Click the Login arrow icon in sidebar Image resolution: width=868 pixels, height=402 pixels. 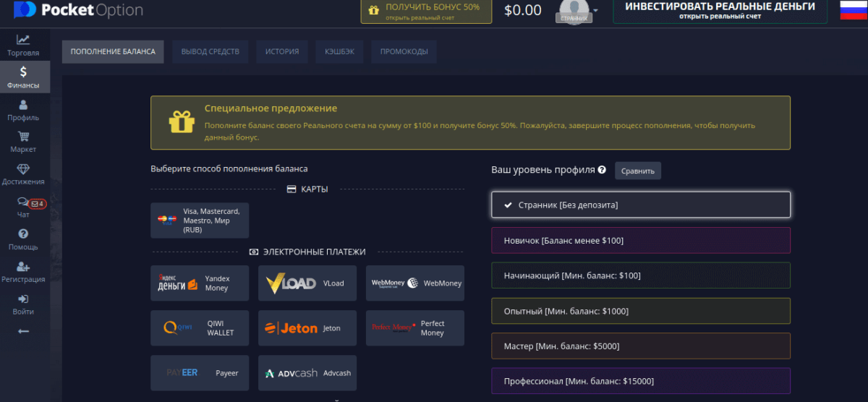pyautogui.click(x=23, y=299)
